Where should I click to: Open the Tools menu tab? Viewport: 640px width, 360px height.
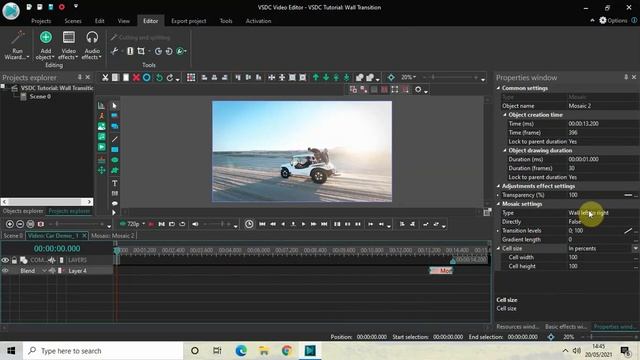pyautogui.click(x=226, y=21)
